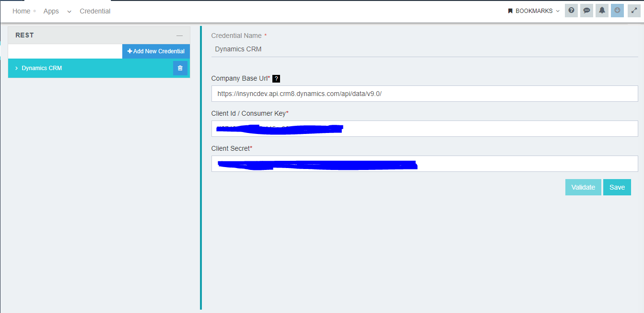Collapse the REST panel using the minus icon
The width and height of the screenshot is (644, 313).
click(179, 36)
